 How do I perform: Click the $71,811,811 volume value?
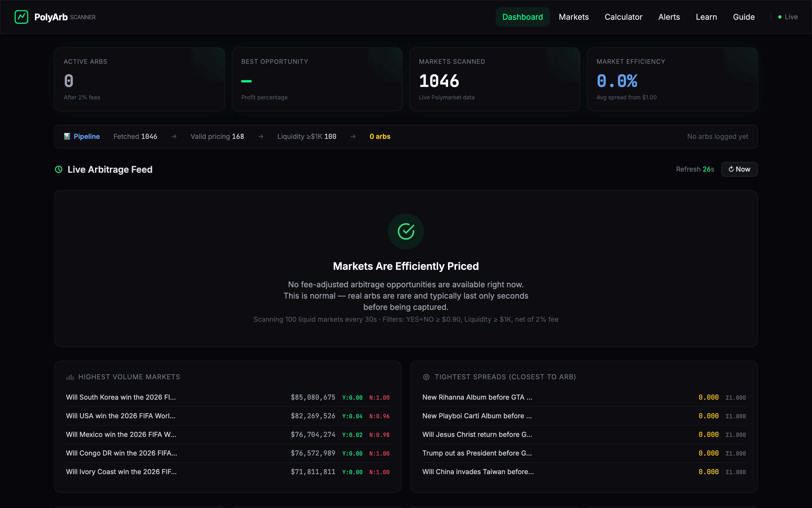[x=313, y=472]
